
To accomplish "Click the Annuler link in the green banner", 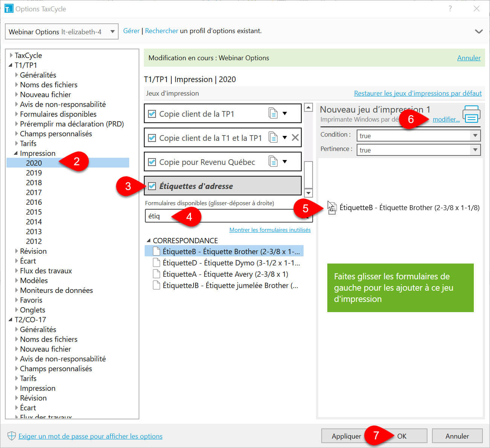I will coord(469,58).
